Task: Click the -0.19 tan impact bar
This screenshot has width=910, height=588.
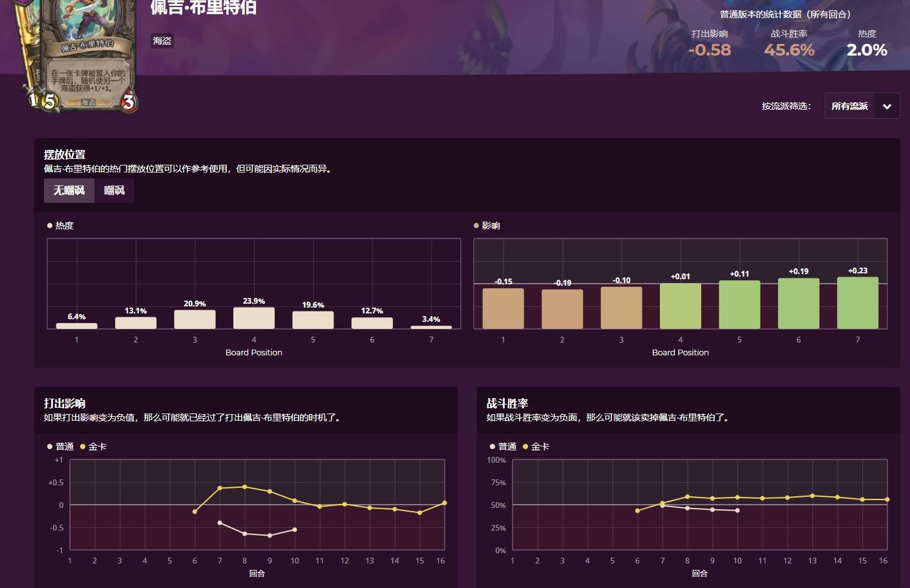Action: 562,309
